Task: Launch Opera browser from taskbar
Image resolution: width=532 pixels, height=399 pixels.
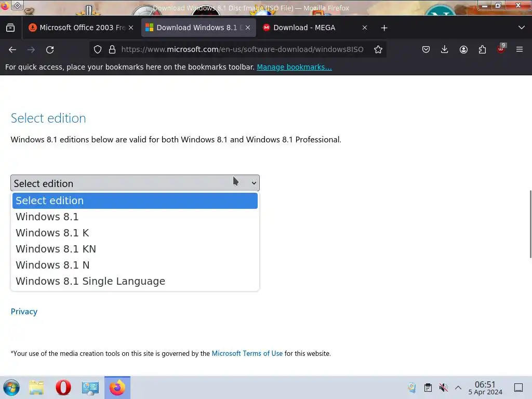Action: pos(63,388)
